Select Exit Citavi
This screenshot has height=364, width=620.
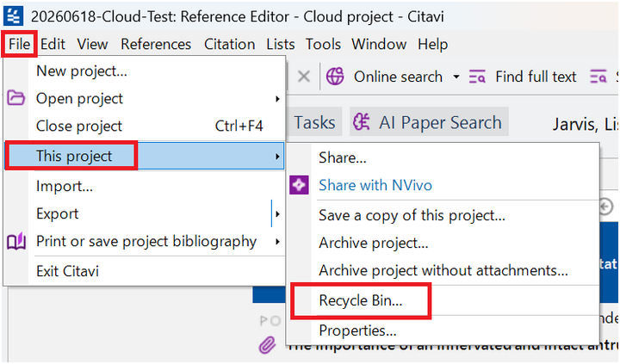coord(145,271)
